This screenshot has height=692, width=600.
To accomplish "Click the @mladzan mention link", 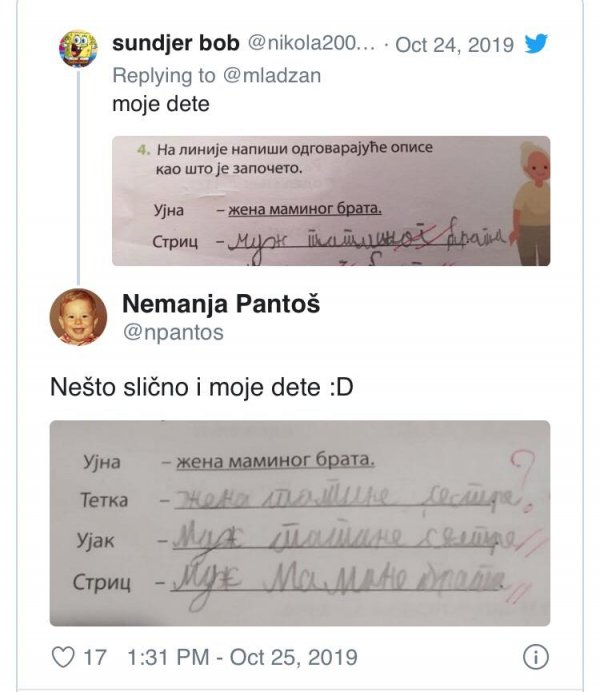I will pos(276,75).
